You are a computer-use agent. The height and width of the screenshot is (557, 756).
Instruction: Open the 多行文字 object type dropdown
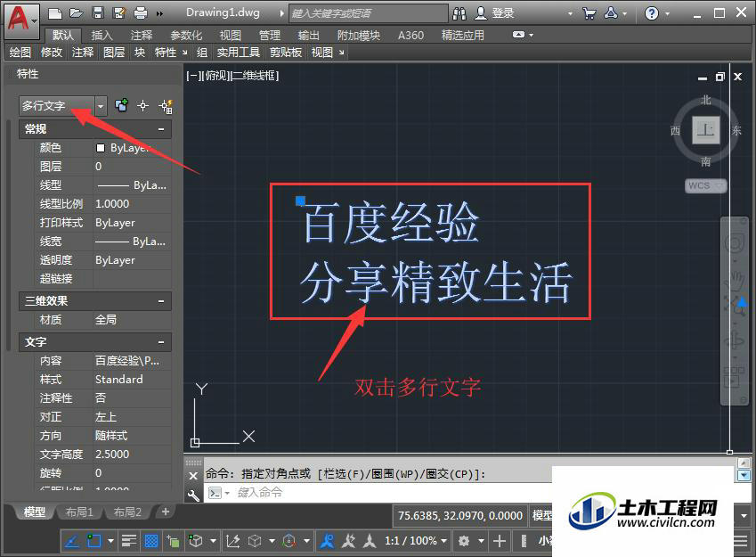click(101, 106)
